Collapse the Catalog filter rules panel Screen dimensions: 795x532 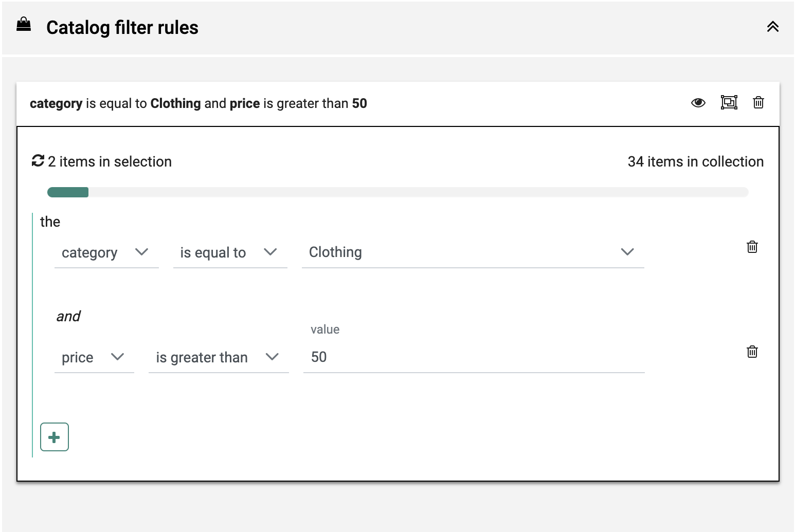pos(772,27)
